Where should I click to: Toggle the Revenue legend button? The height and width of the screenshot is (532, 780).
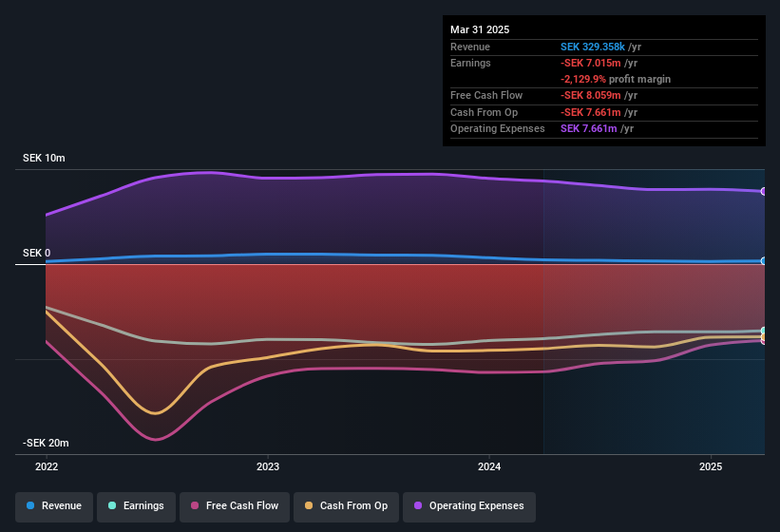pyautogui.click(x=54, y=506)
